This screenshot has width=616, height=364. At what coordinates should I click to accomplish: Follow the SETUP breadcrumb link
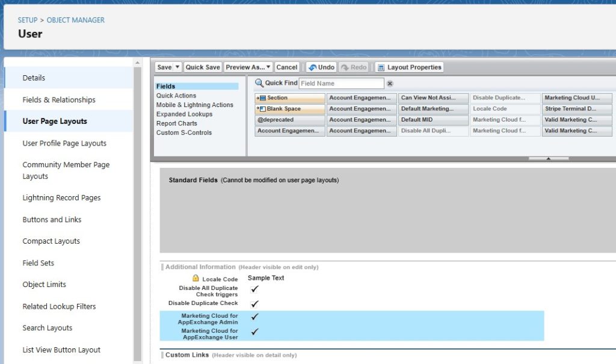tap(28, 20)
